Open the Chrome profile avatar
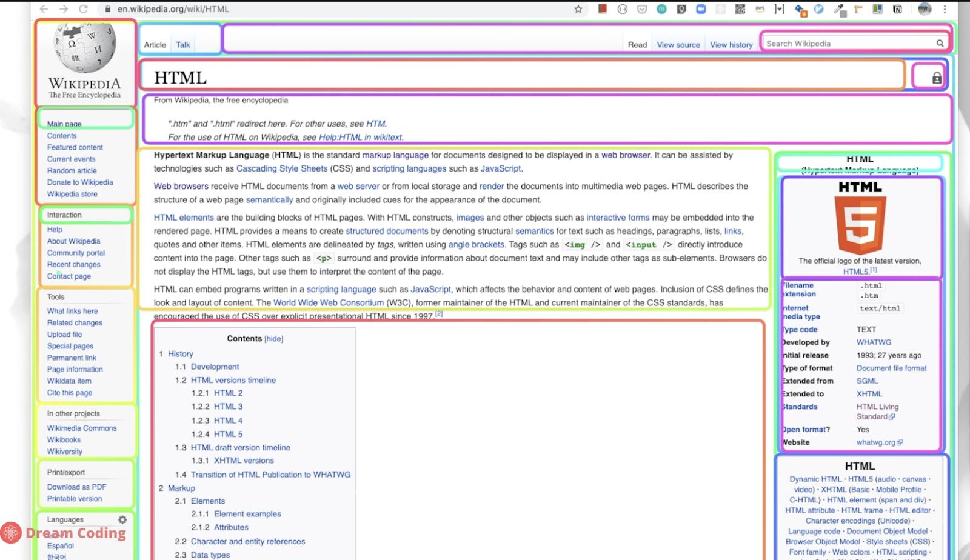Viewport: 970px width, 560px height. tap(925, 9)
